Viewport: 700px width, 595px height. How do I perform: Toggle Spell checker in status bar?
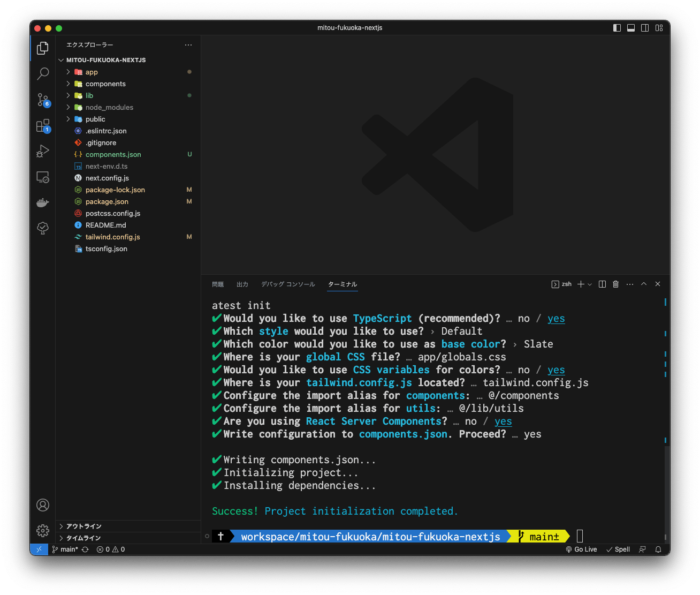coord(618,549)
